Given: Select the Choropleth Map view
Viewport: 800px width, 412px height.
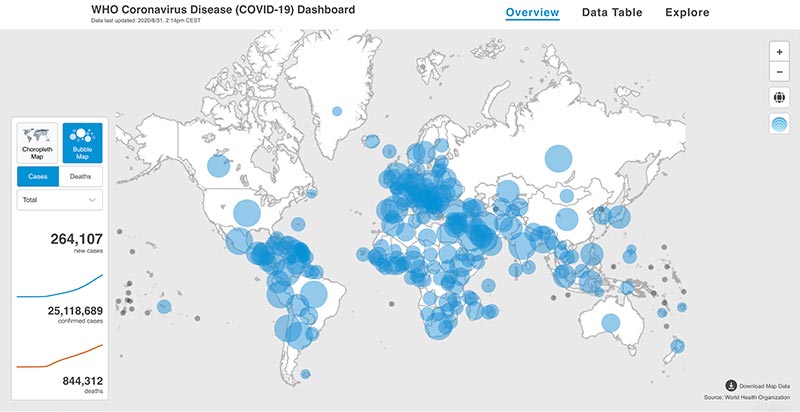Looking at the screenshot, I should pyautogui.click(x=37, y=143).
